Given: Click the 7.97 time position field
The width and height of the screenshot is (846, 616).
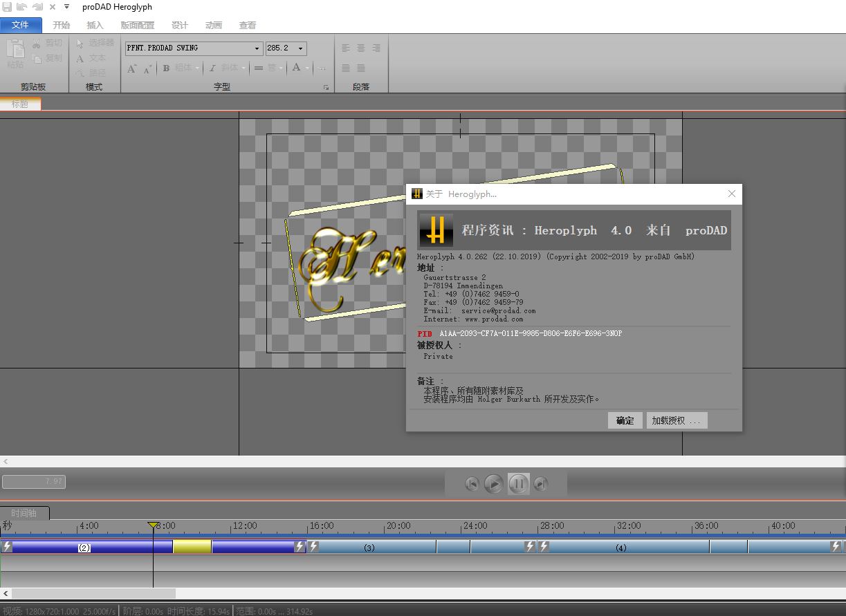Looking at the screenshot, I should pos(34,482).
